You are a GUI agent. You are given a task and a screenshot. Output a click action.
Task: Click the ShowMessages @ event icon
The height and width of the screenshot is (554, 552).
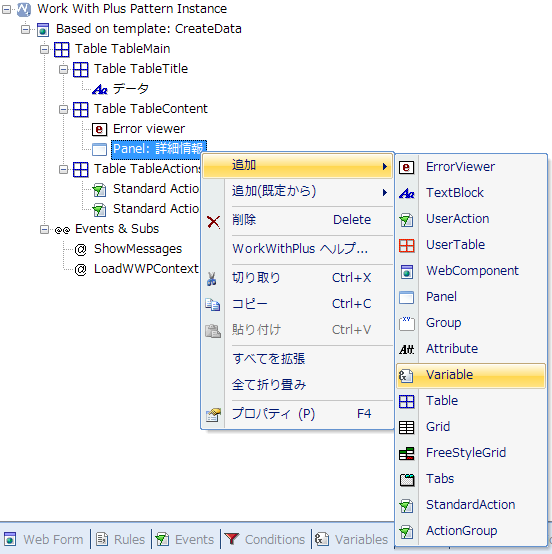[x=81, y=250]
